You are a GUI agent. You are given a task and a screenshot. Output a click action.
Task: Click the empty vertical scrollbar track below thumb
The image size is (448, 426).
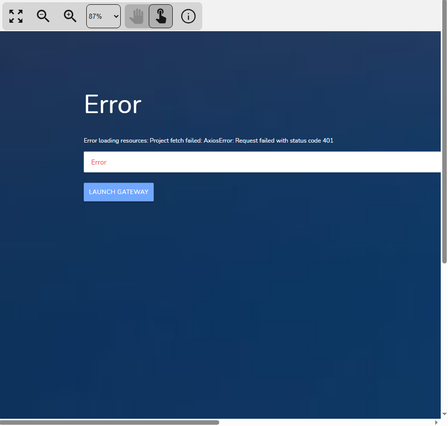pos(444,337)
